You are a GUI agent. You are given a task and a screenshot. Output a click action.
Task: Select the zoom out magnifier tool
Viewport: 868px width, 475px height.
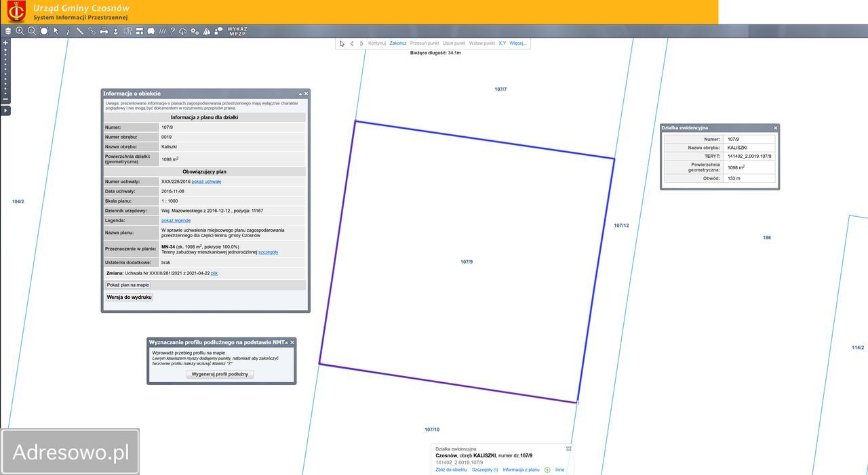(32, 31)
